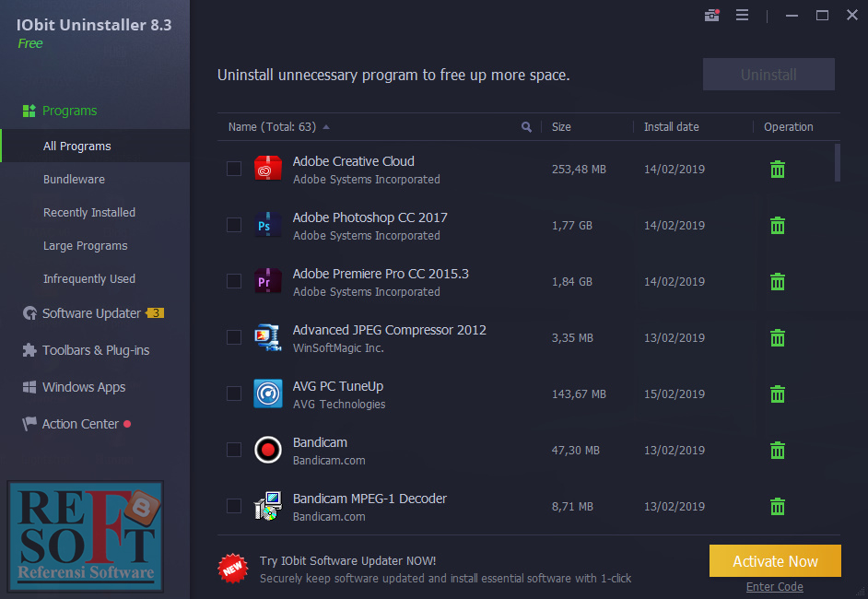Click trash icon for AVG PC TuneUp

[777, 394]
